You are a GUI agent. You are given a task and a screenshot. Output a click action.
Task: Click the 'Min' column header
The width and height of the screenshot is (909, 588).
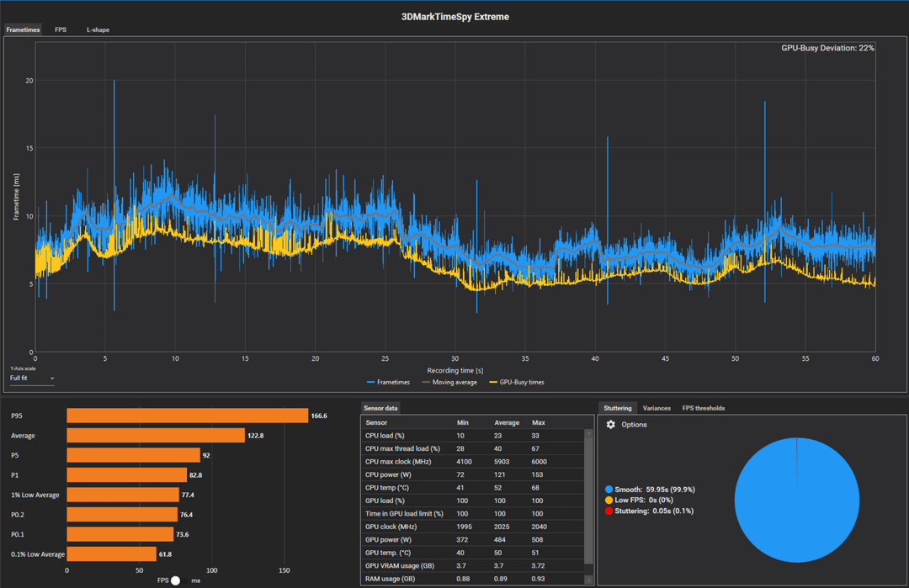click(463, 423)
